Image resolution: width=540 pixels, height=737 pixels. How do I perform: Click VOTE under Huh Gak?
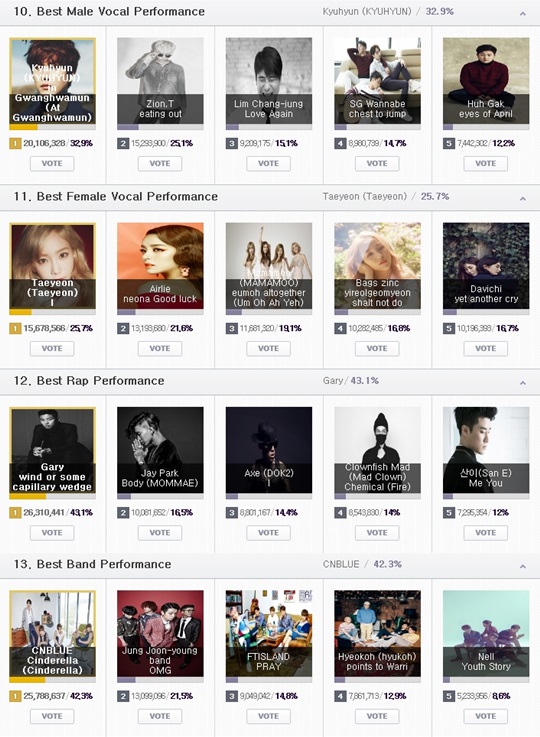tap(485, 164)
